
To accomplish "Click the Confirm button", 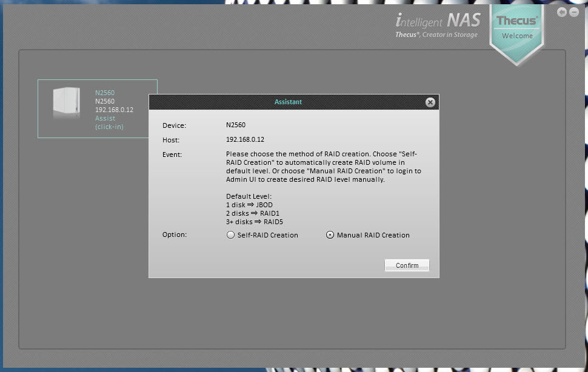I will pyautogui.click(x=407, y=265).
